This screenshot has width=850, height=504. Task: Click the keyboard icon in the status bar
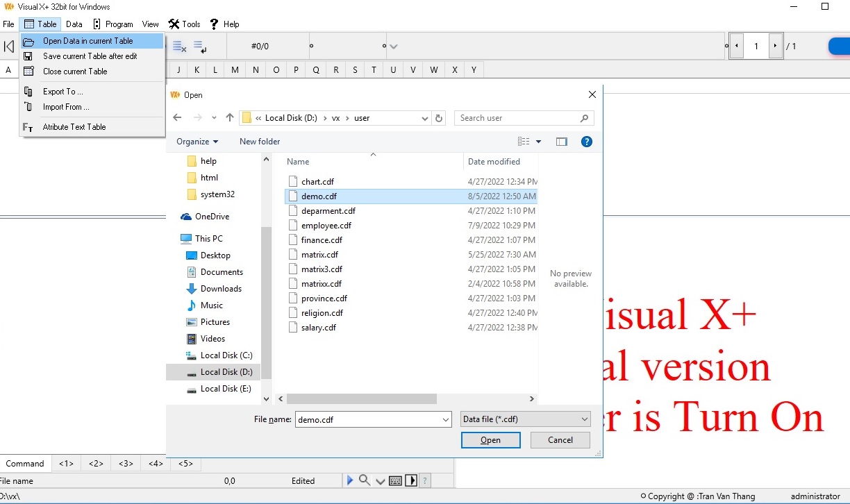point(395,480)
